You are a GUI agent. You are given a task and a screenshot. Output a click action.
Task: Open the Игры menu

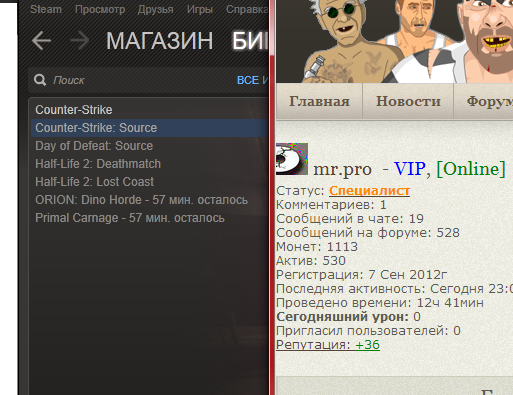point(200,9)
